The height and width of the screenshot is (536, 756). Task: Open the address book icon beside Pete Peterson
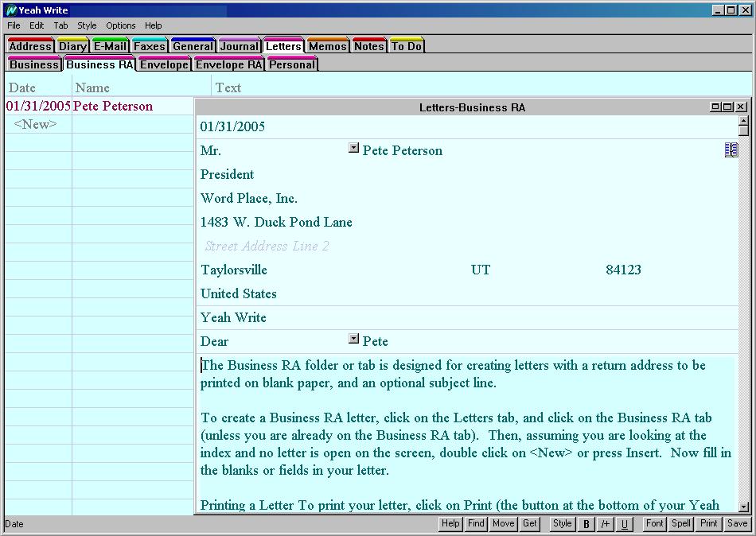tap(731, 150)
